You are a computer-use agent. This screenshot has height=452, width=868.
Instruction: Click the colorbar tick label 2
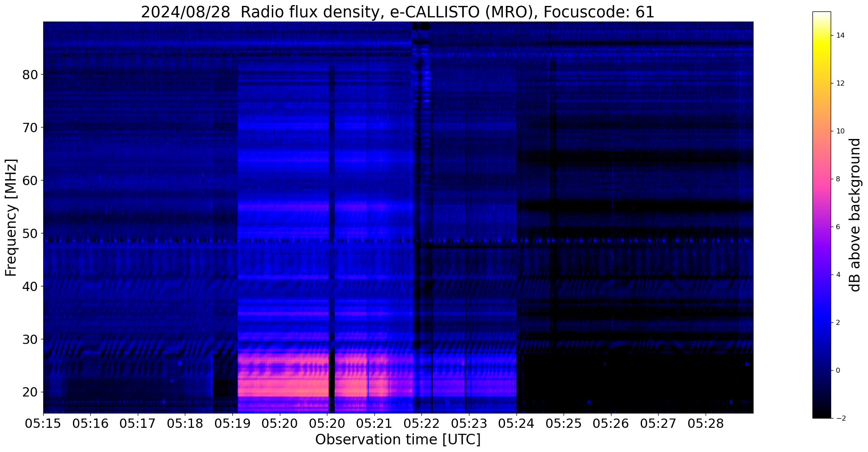(837, 323)
